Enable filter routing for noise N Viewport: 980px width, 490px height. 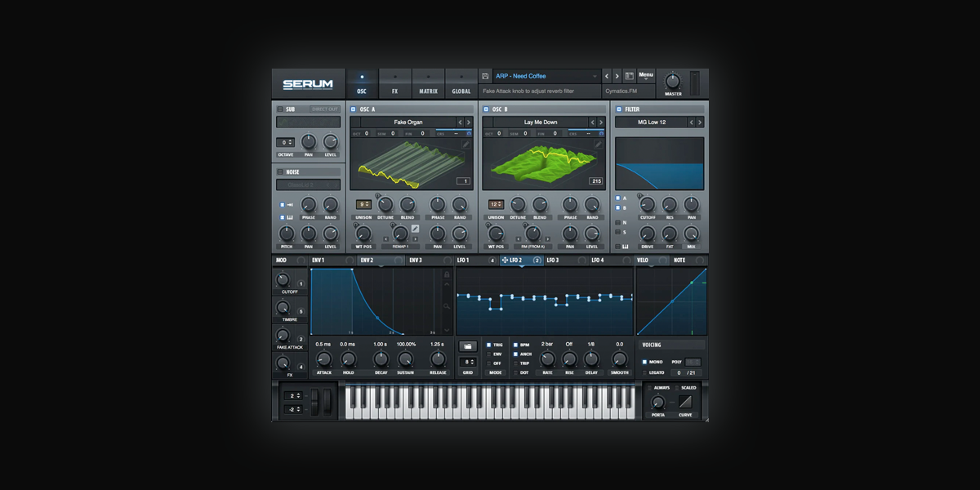pyautogui.click(x=618, y=222)
